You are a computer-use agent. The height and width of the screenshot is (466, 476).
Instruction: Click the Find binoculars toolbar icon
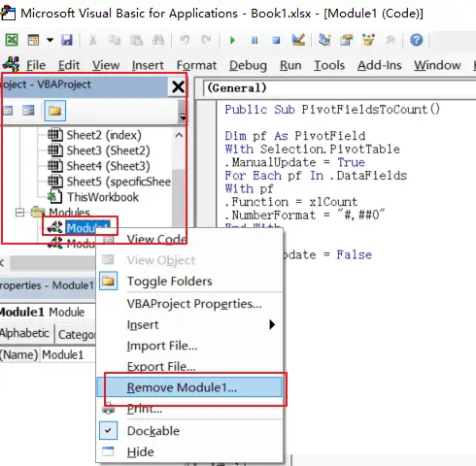[158, 40]
